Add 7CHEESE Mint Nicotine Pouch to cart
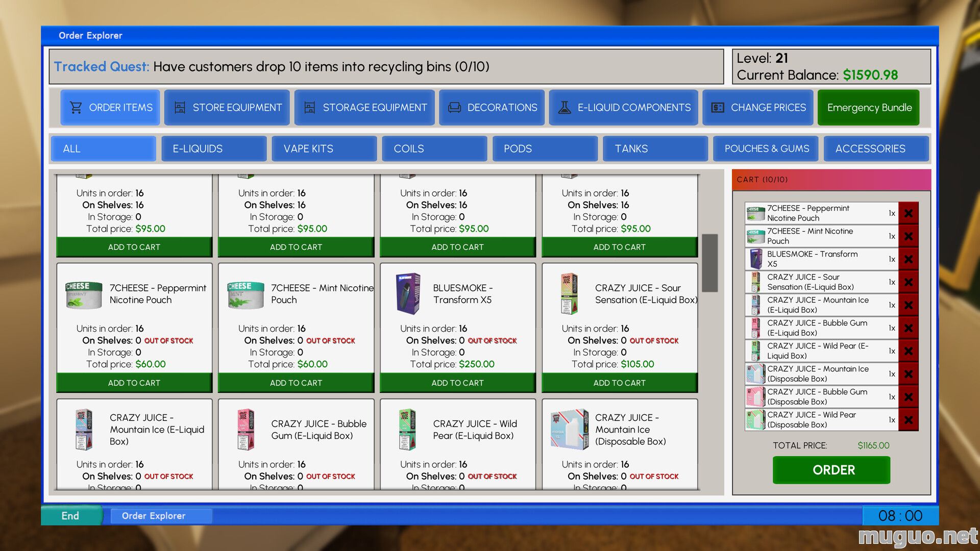The height and width of the screenshot is (551, 980). [x=296, y=383]
